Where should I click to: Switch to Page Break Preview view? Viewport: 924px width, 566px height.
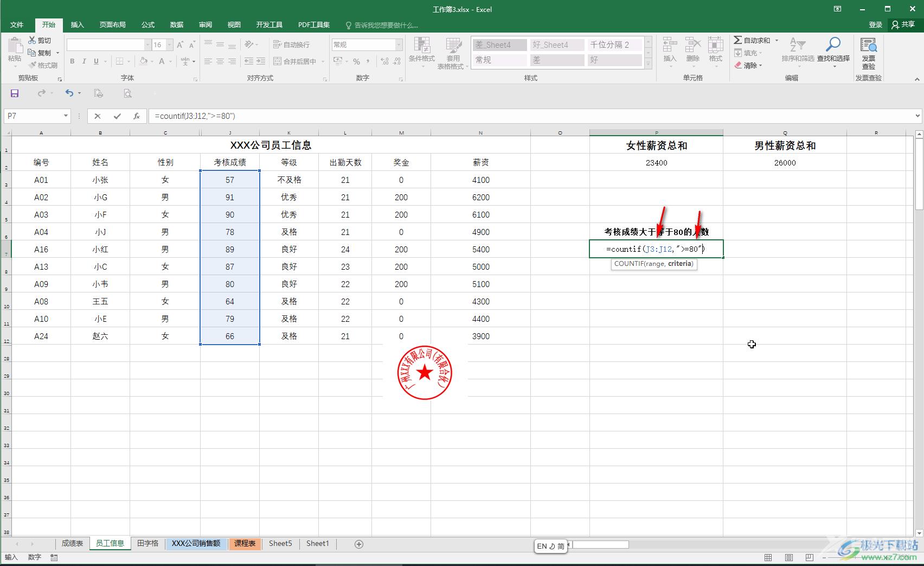click(x=810, y=557)
